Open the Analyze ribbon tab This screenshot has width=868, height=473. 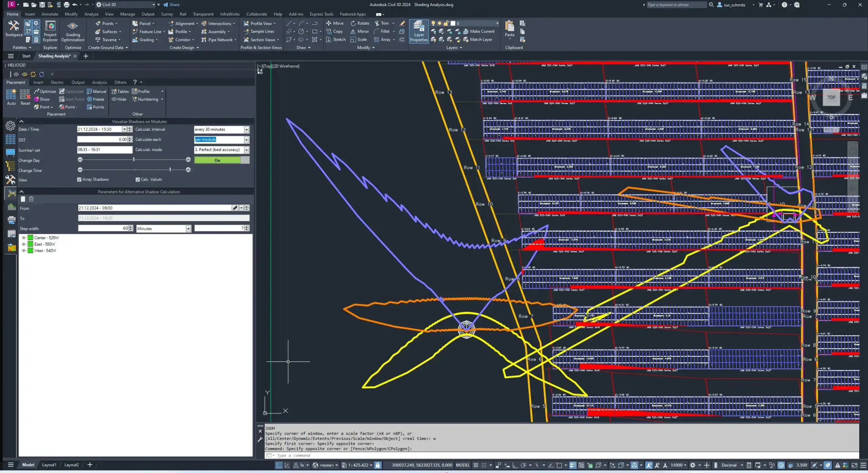point(91,14)
